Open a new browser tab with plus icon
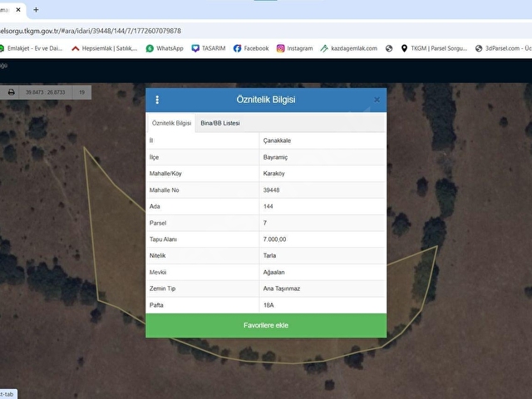 (x=36, y=10)
